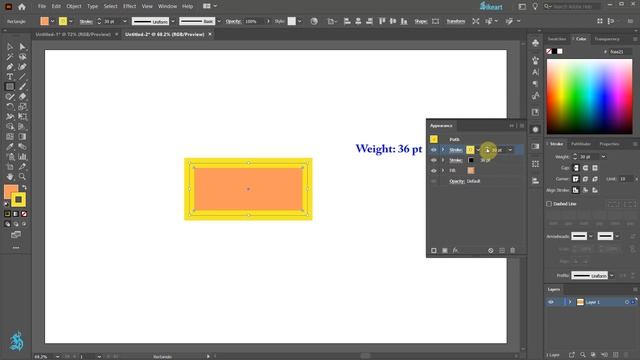Pick a color from the spectrum
Image resolution: width=640 pixels, height=360 pixels.
pyautogui.click(x=589, y=96)
